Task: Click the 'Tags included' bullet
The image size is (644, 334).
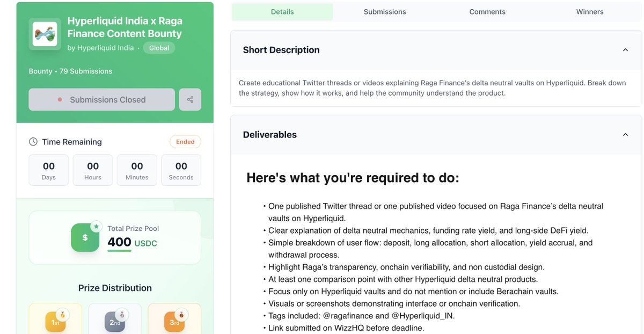Action: tap(361, 316)
